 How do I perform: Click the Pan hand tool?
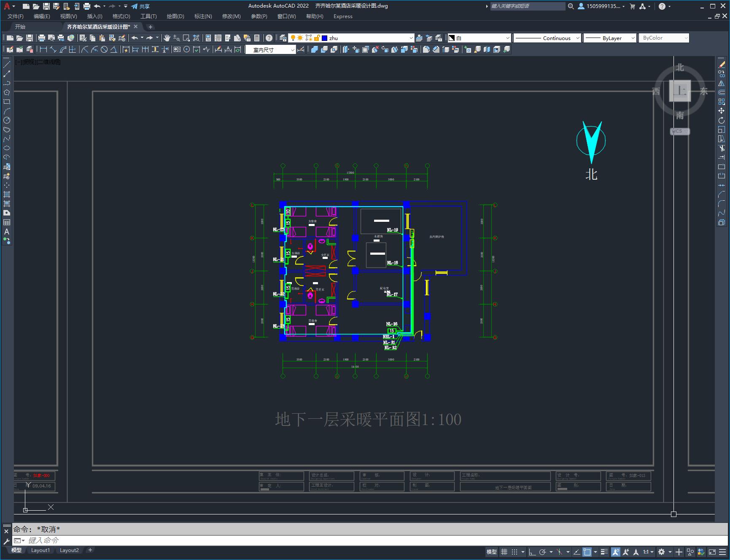point(167,38)
